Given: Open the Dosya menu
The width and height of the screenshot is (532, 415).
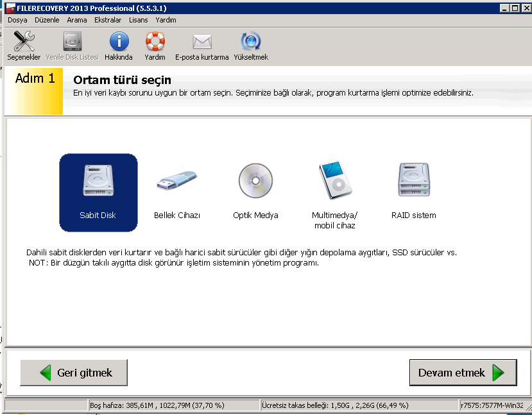Looking at the screenshot, I should coord(17,20).
